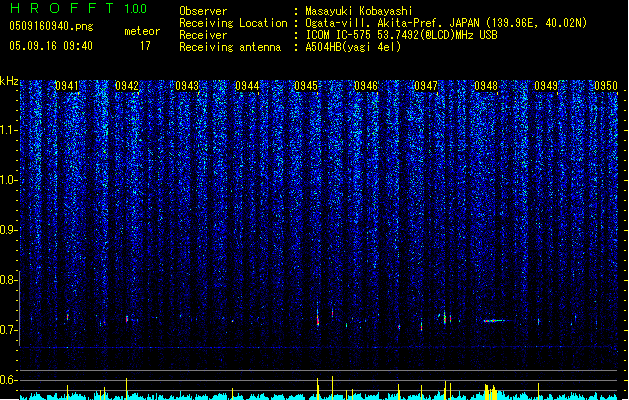The width and height of the screenshot is (629, 400).
Task: Select the filename 0509160940.png
Action: 51,26
